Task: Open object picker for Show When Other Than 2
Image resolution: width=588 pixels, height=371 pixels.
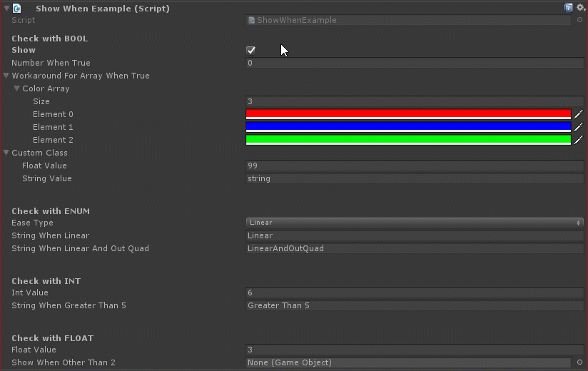Action: (x=579, y=362)
